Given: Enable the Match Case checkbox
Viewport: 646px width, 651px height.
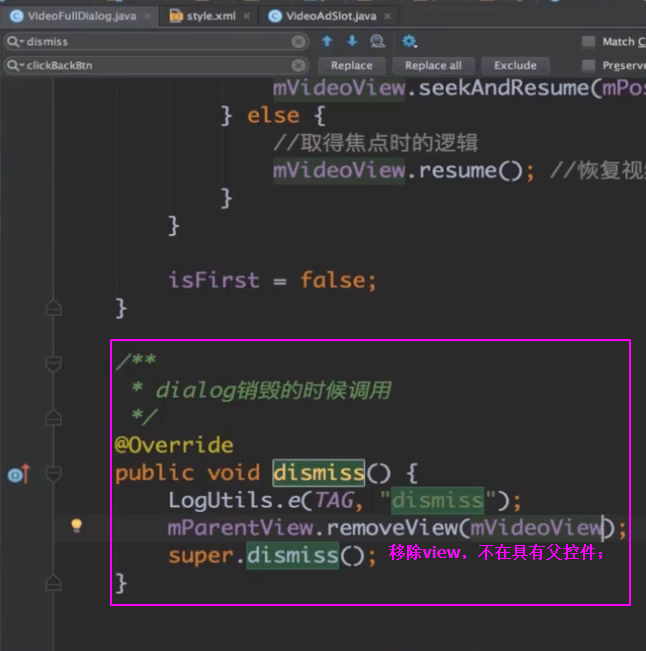Looking at the screenshot, I should pyautogui.click(x=589, y=41).
